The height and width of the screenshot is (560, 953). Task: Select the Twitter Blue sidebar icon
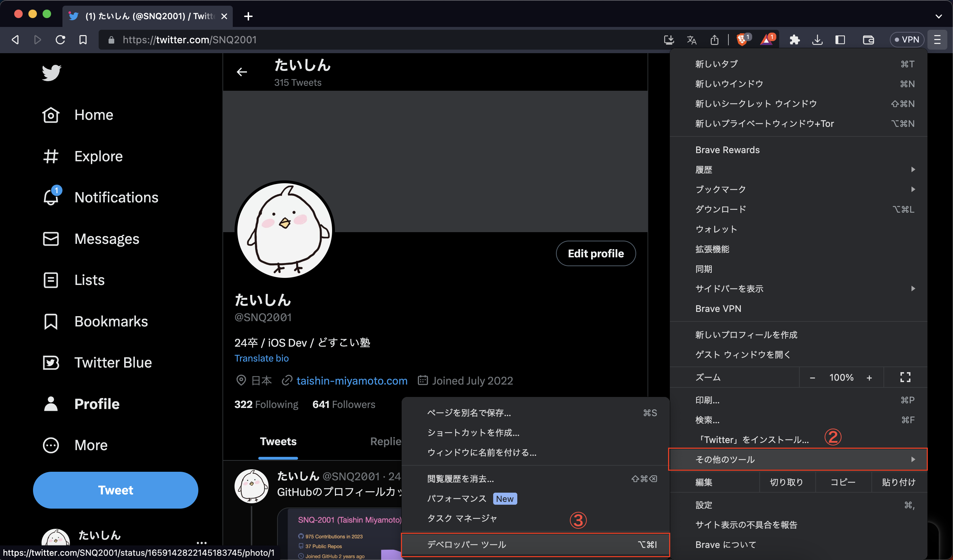point(51,362)
